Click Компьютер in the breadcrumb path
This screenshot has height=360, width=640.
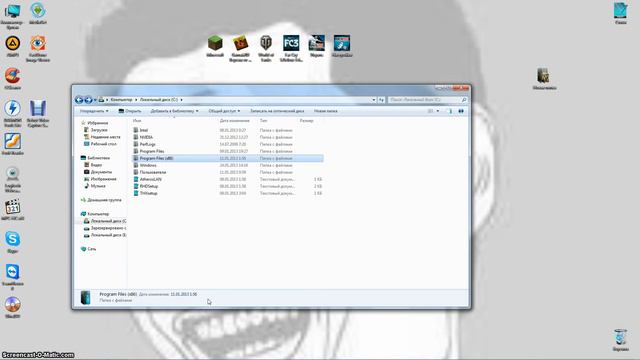point(122,100)
